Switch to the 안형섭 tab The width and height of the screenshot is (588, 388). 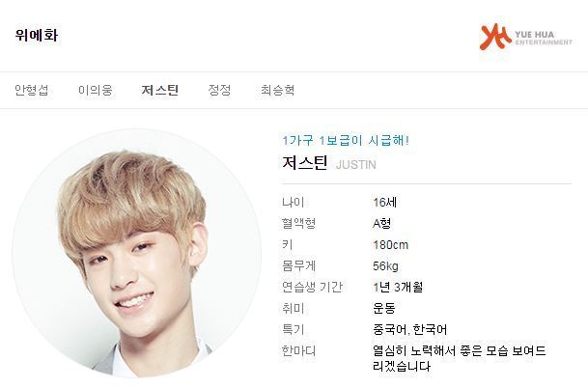(x=32, y=91)
